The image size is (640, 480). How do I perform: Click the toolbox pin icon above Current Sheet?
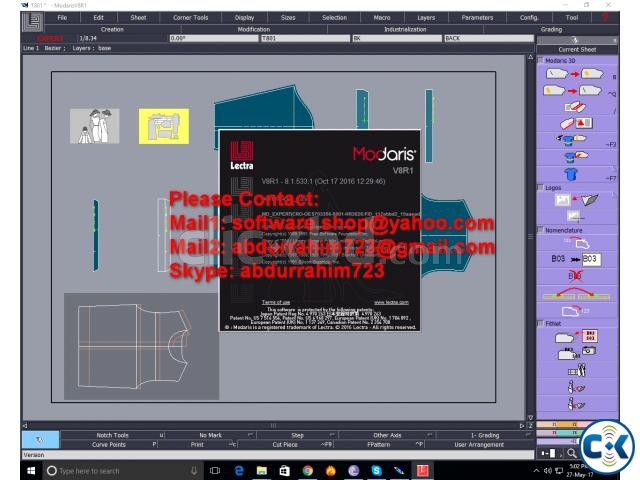575,40
